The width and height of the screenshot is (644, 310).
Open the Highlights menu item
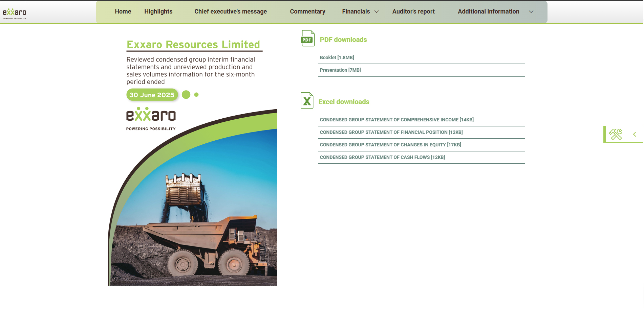click(x=158, y=11)
